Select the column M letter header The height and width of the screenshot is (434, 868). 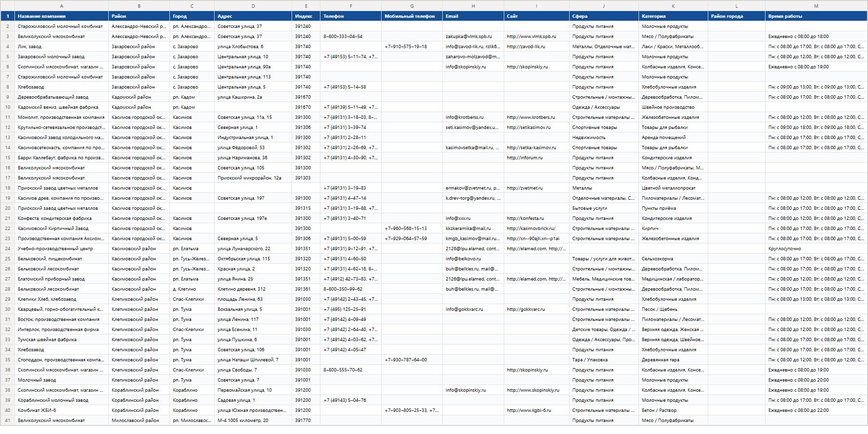click(816, 6)
